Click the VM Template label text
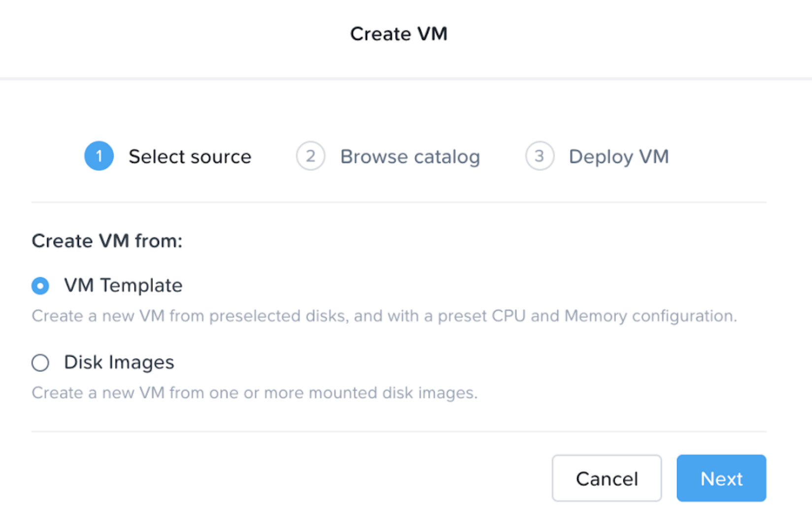This screenshot has width=812, height=525. (122, 285)
